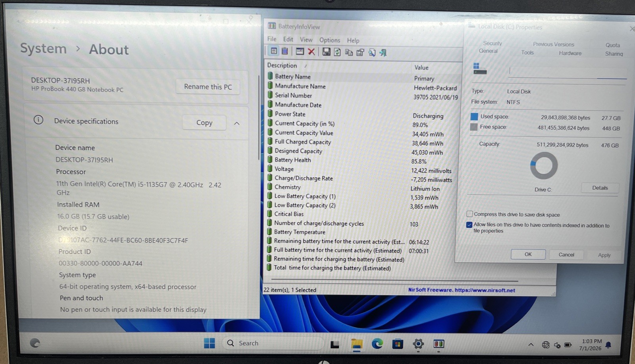Click the red X delete toolbar icon

tap(312, 52)
